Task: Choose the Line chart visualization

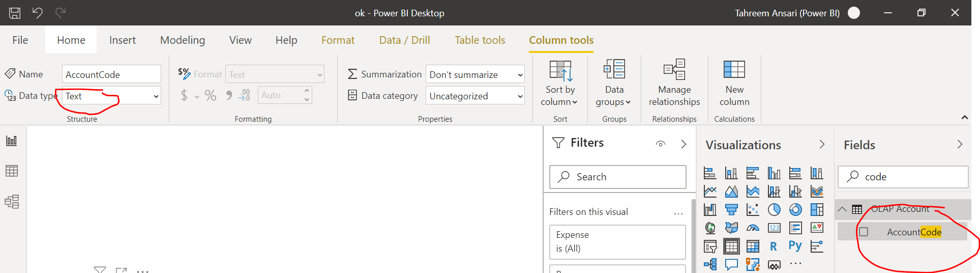Action: coord(710,192)
